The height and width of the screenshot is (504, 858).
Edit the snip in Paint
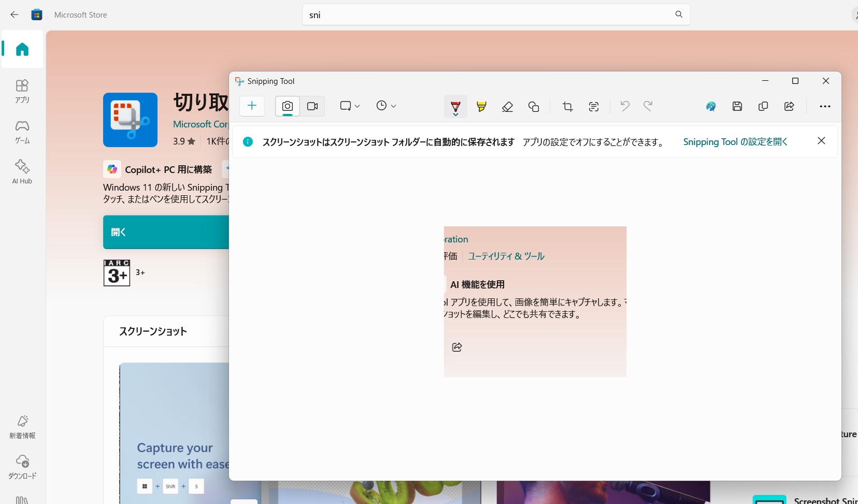[711, 106]
